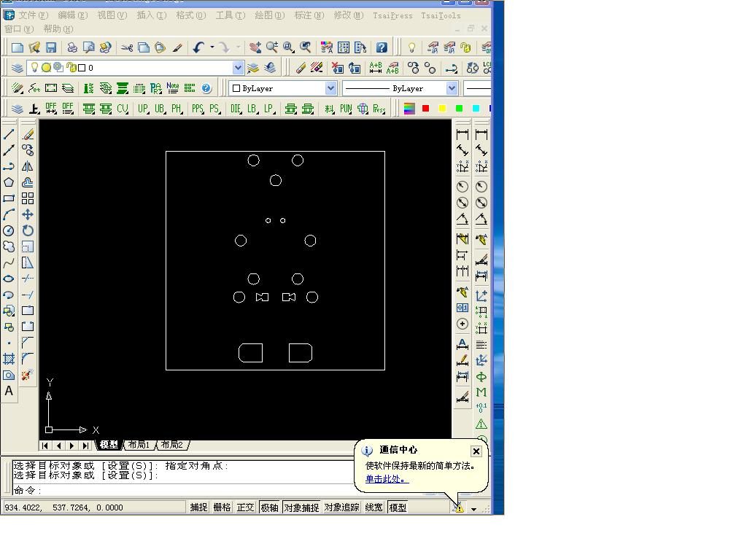Image resolution: width=747 pixels, height=560 pixels.
Task: Click the Save icon in standard toolbar
Action: point(51,47)
